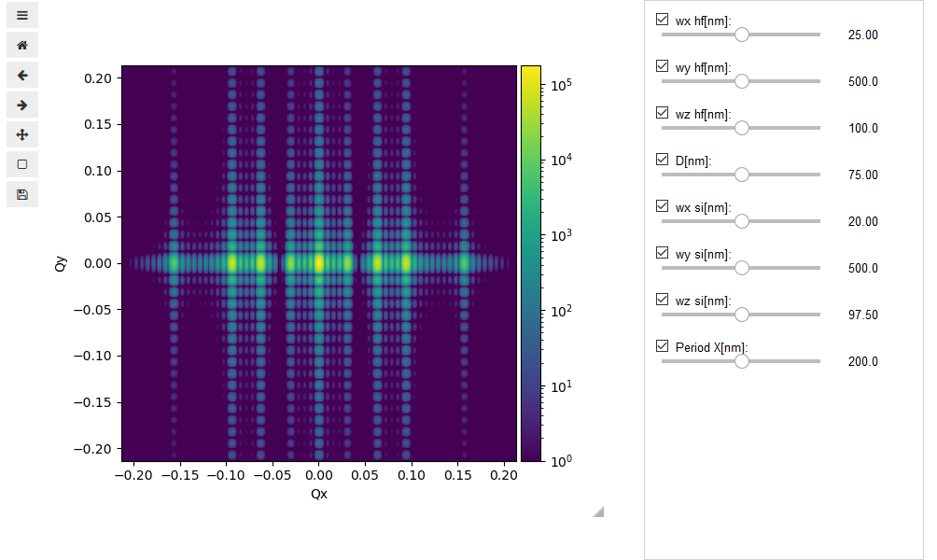Click the bright central peak at origin
The image size is (937, 560).
click(x=319, y=263)
